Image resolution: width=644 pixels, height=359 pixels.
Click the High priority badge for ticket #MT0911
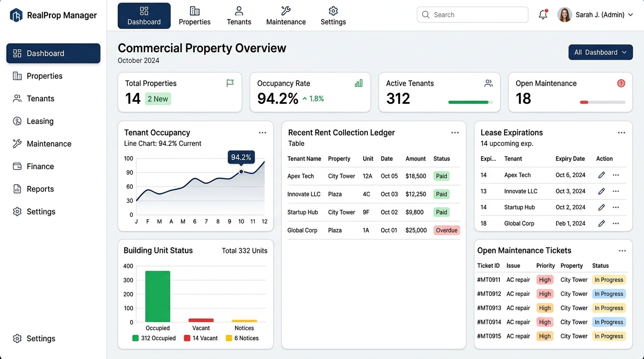tap(545, 280)
